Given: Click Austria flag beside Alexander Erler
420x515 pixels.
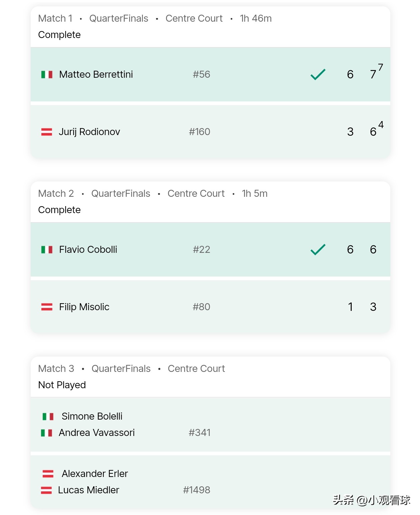Looking at the screenshot, I should [x=48, y=474].
